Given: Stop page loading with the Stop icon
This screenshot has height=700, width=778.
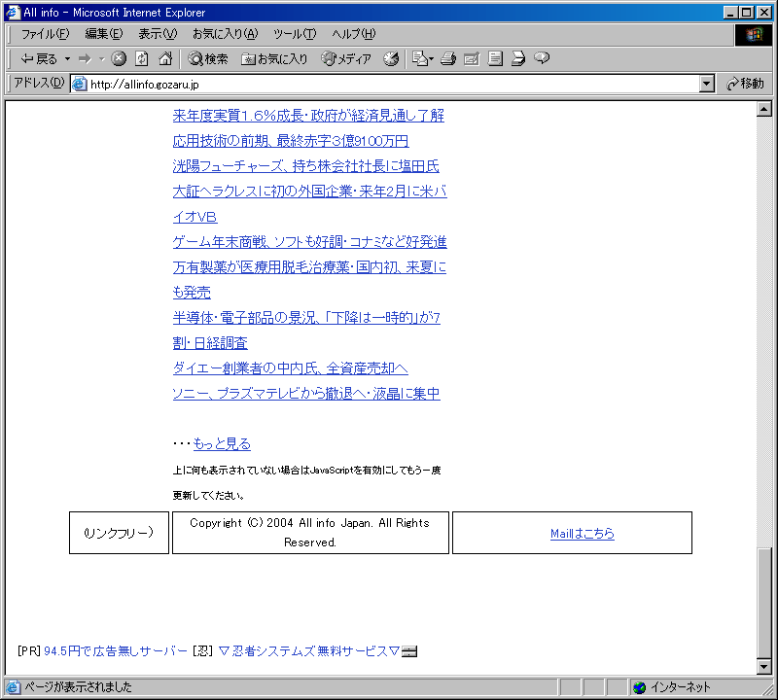Looking at the screenshot, I should [119, 58].
